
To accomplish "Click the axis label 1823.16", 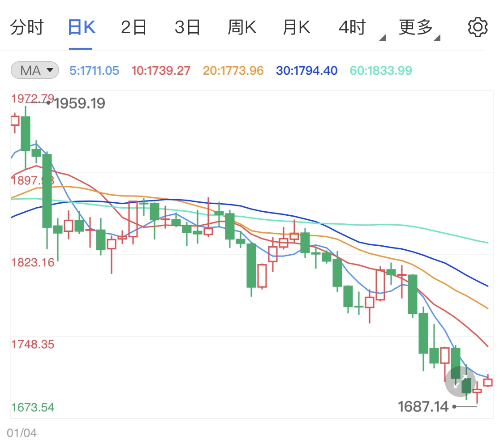I will 32,262.
